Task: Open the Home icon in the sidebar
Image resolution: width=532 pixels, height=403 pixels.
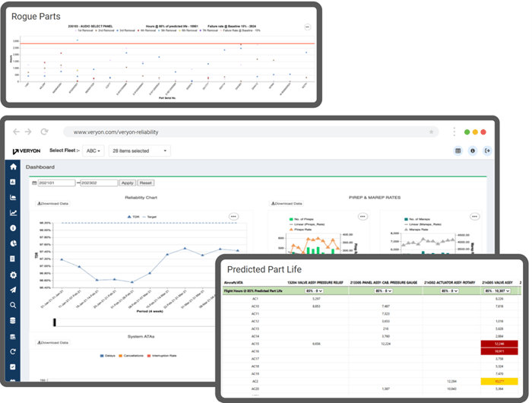Action: coord(13,167)
